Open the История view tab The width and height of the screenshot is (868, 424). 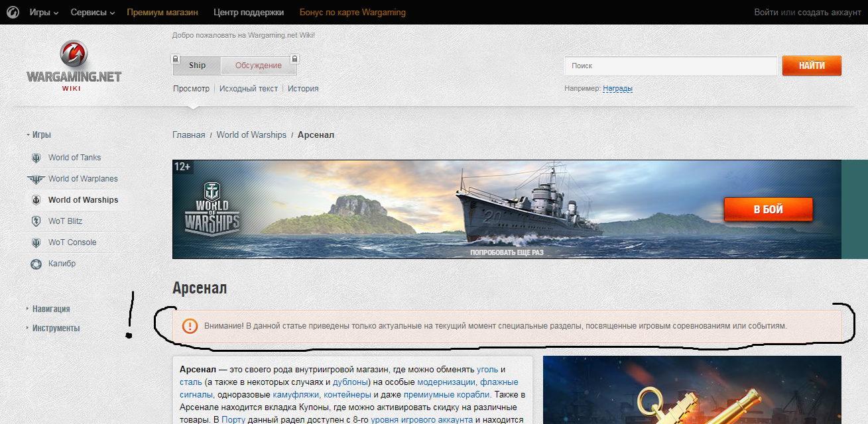[303, 88]
